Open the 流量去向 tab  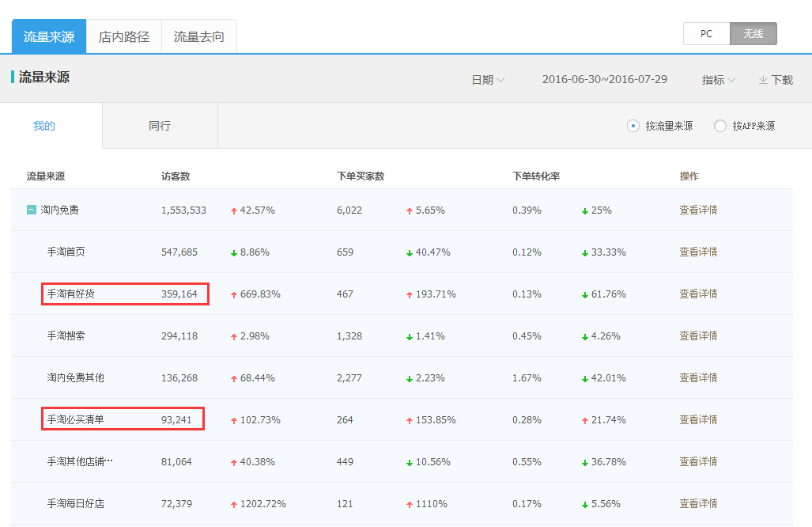(199, 36)
